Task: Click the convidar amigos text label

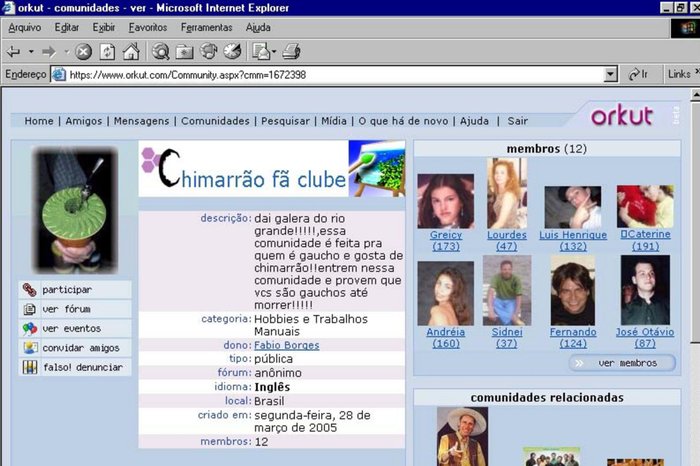Action: (81, 348)
